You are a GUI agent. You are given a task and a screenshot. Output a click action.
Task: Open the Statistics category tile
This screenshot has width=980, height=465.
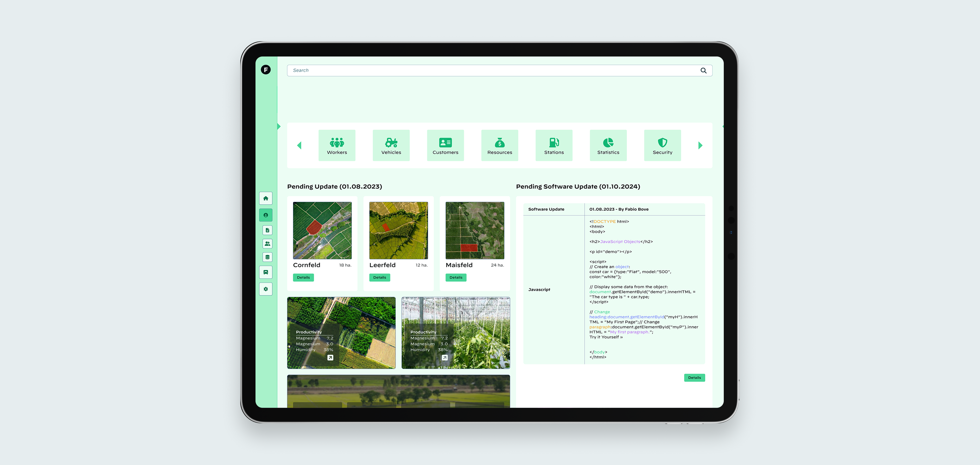coord(608,146)
